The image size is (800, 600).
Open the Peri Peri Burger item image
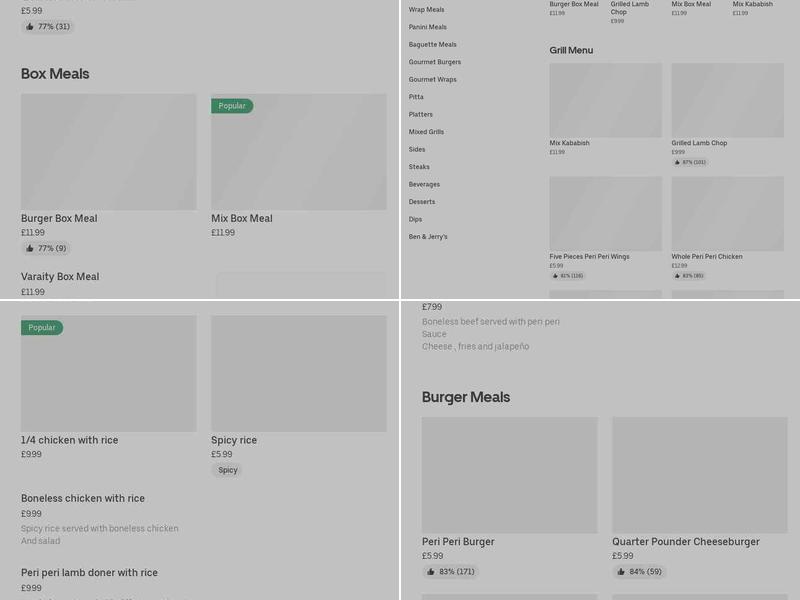click(x=509, y=475)
